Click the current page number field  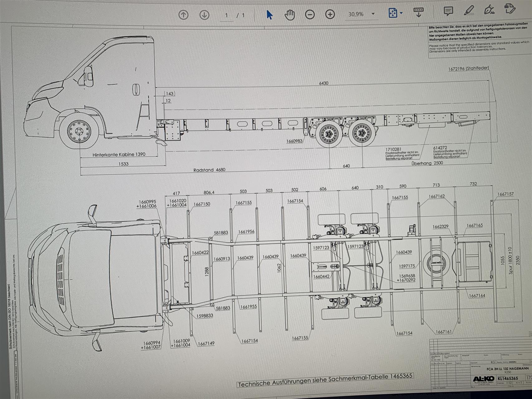coord(226,15)
